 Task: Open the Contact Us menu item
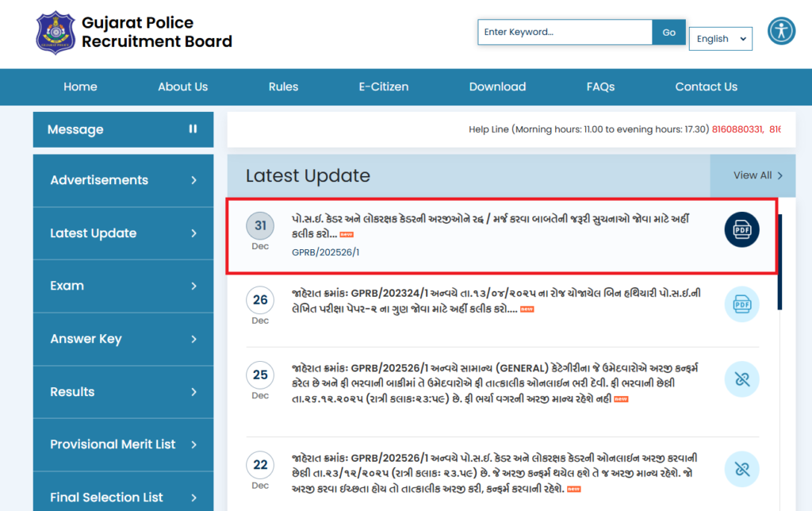coord(706,86)
